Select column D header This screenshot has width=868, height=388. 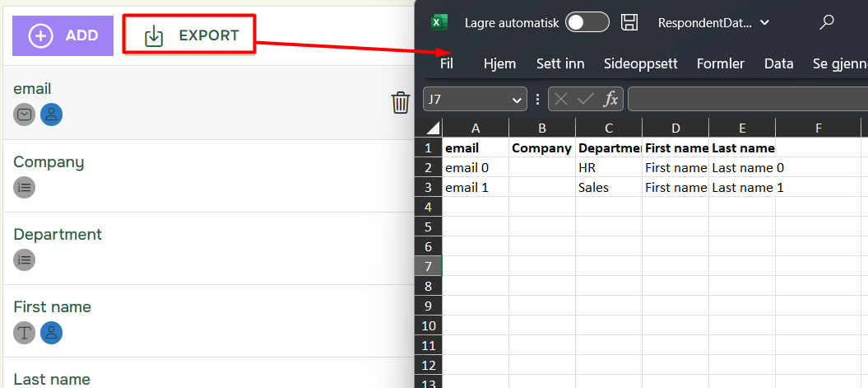pyautogui.click(x=675, y=128)
